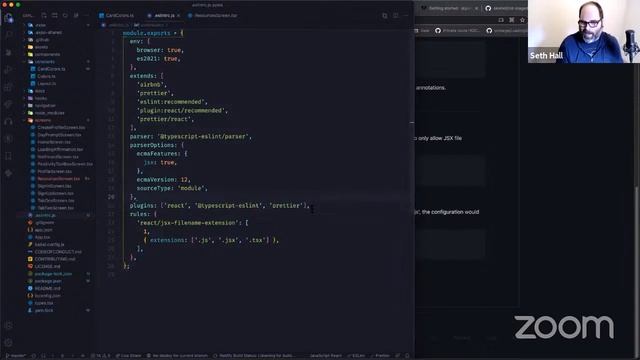Open the Manage gear icon
Image resolution: width=640 pixels, height=360 pixels.
(9, 342)
